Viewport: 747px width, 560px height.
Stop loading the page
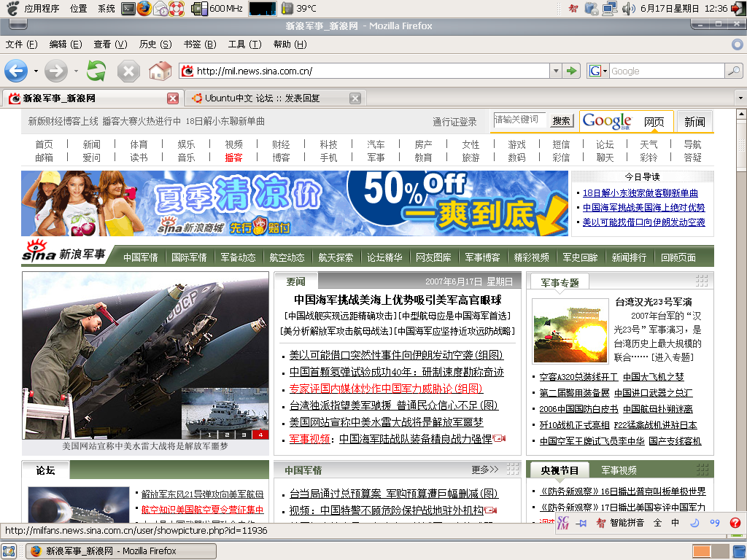pos(128,71)
